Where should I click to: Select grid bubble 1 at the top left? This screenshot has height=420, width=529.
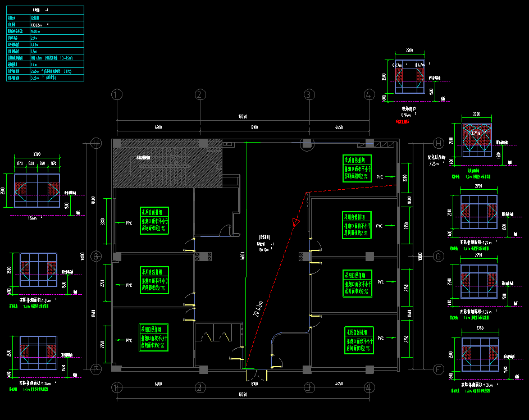tap(116, 95)
